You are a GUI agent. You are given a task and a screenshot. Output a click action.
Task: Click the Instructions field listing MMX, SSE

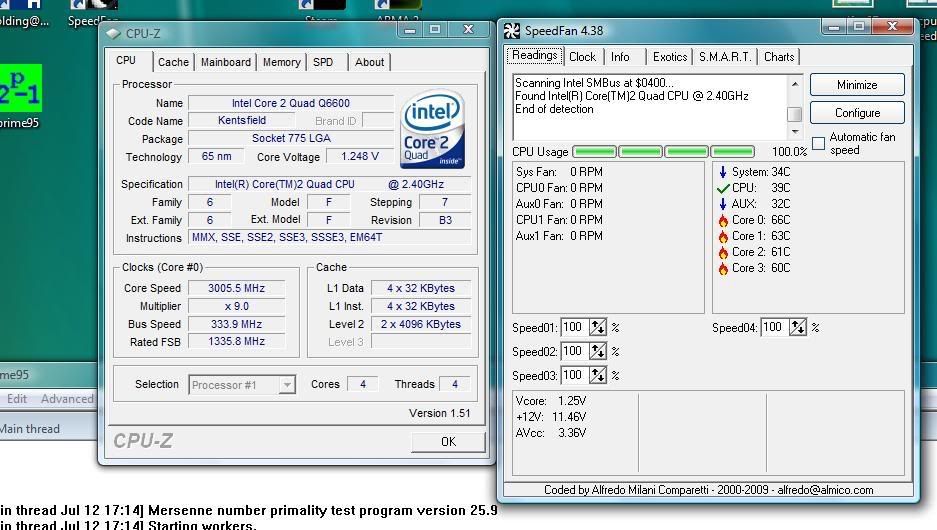pyautogui.click(x=329, y=237)
